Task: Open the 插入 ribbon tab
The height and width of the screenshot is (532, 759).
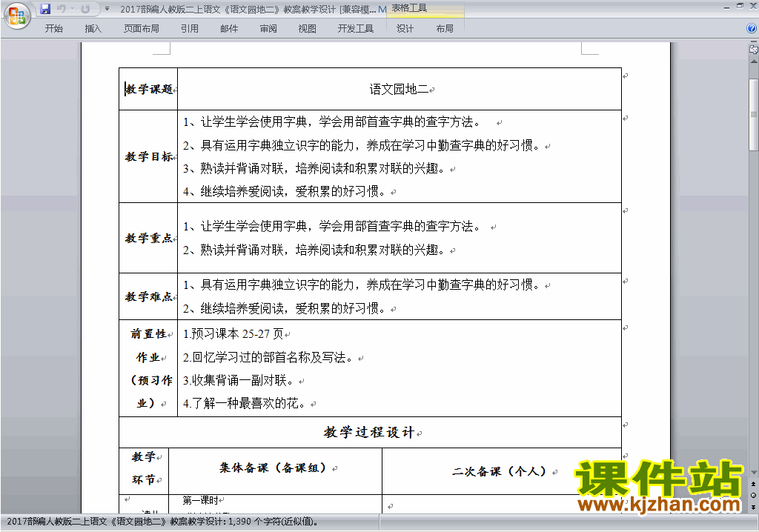Action: [93, 29]
